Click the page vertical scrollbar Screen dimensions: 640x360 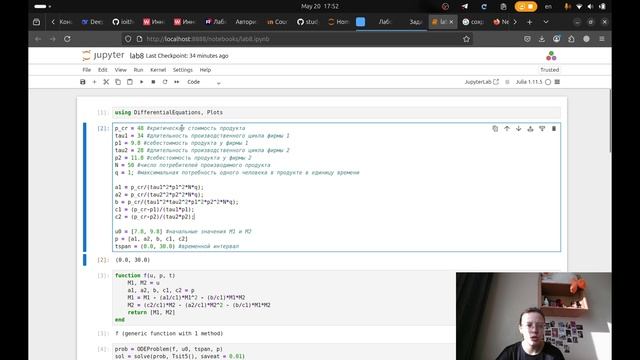(x=610, y=121)
